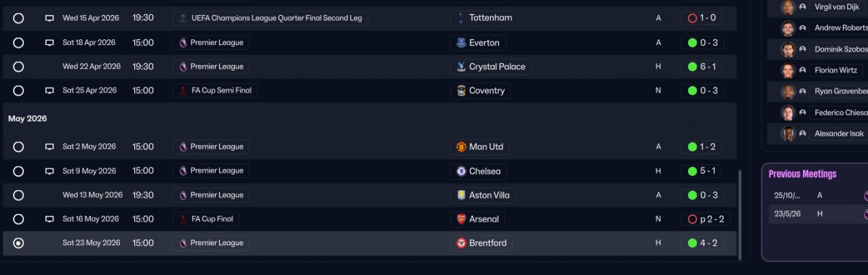
Task: Click the Crystal Palace crest icon
Action: pos(461,67)
